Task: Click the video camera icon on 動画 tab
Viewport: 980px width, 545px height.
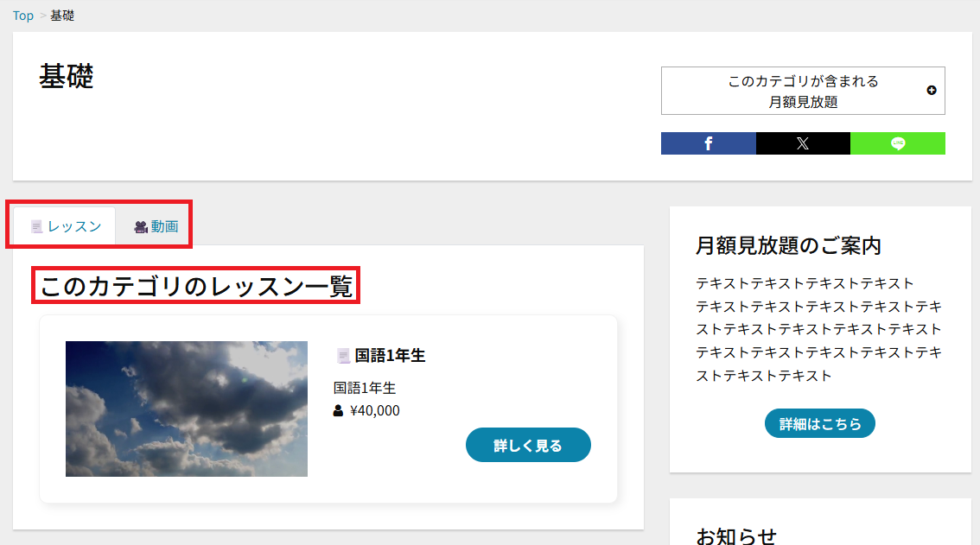Action: pyautogui.click(x=141, y=227)
